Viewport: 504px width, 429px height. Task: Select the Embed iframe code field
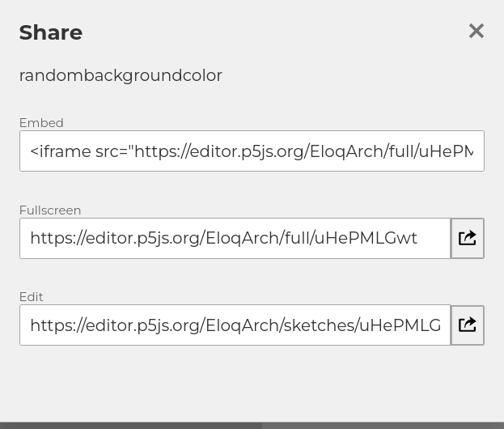252,151
